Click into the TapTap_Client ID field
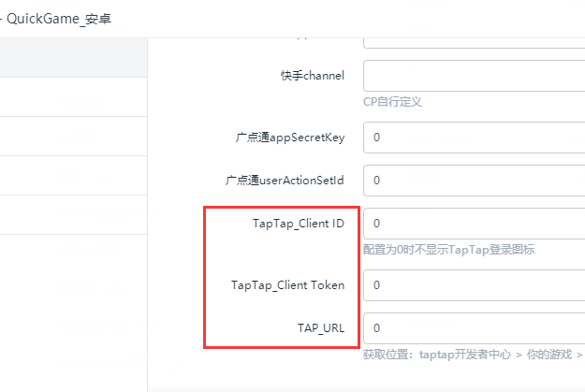 475,224
